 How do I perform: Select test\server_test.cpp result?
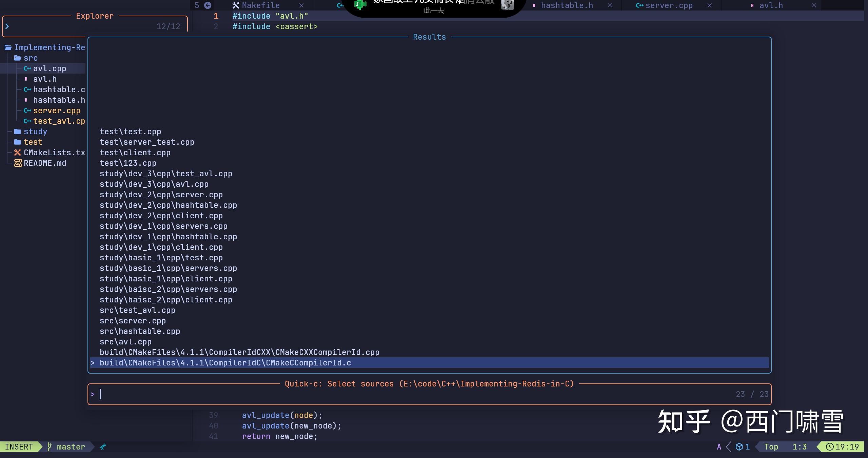[x=147, y=142]
